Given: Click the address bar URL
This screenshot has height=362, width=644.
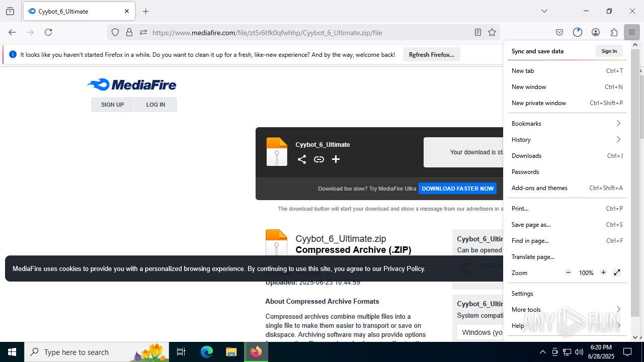Looking at the screenshot, I should [267, 33].
